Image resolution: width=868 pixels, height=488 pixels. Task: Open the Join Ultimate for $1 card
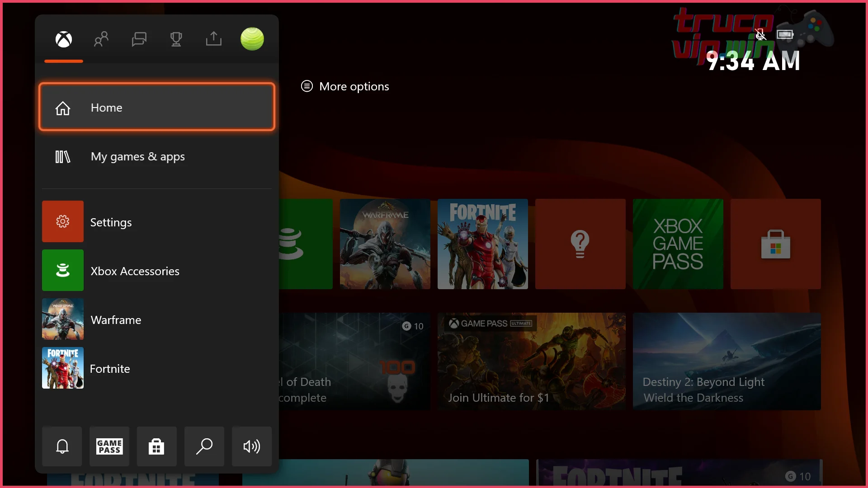coord(532,361)
